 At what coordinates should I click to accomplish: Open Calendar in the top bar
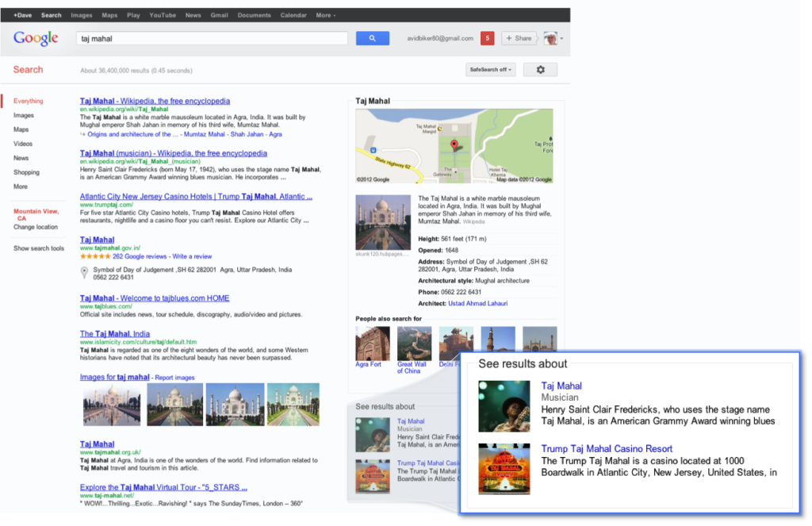[x=293, y=15]
